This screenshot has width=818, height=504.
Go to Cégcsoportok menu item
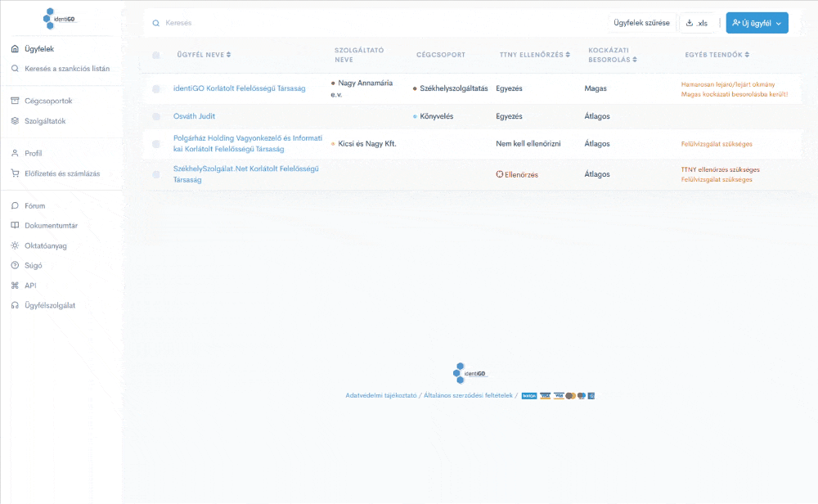[48, 101]
